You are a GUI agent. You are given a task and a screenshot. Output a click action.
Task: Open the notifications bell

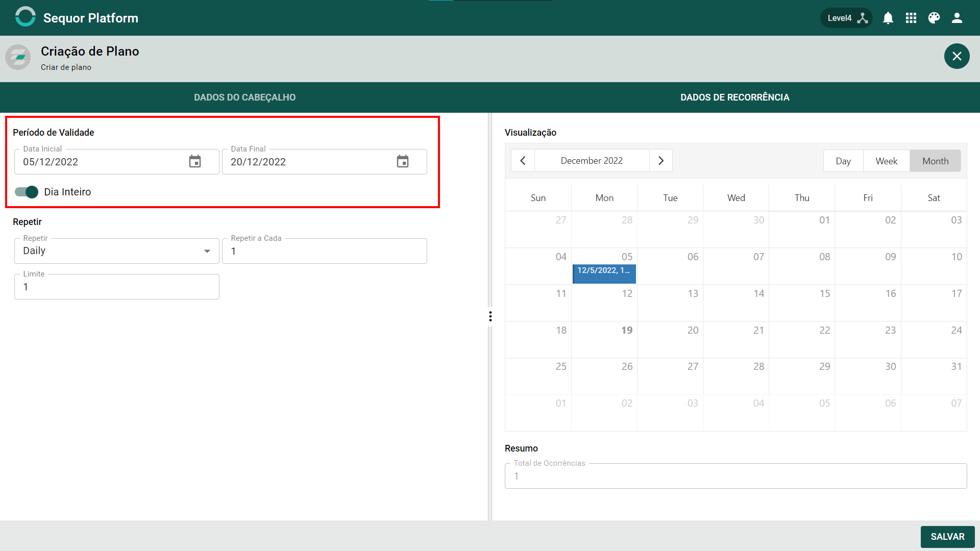(x=888, y=18)
